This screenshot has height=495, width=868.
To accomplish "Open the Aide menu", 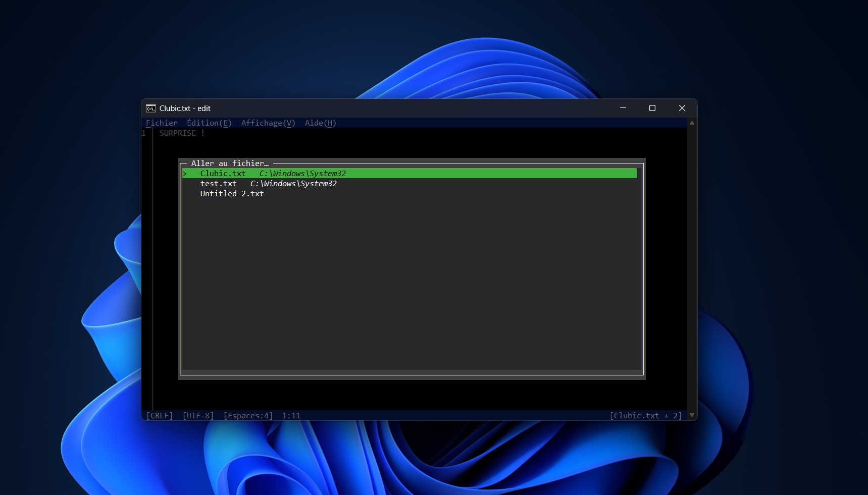I will point(320,123).
